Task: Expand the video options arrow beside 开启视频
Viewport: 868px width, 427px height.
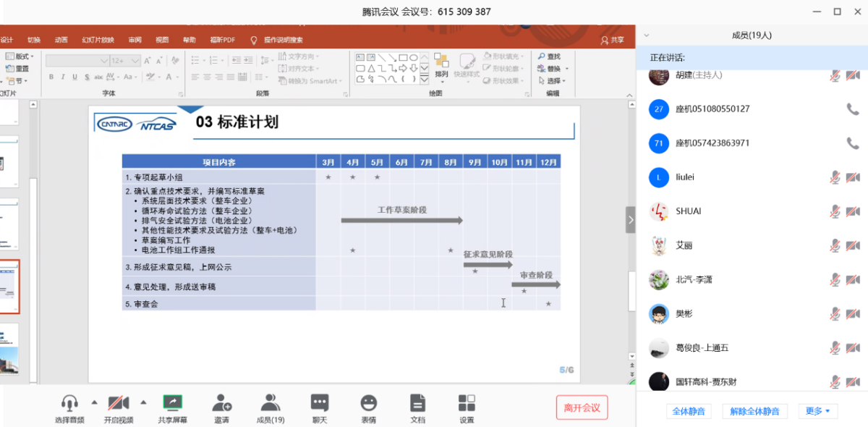Action: click(x=142, y=402)
